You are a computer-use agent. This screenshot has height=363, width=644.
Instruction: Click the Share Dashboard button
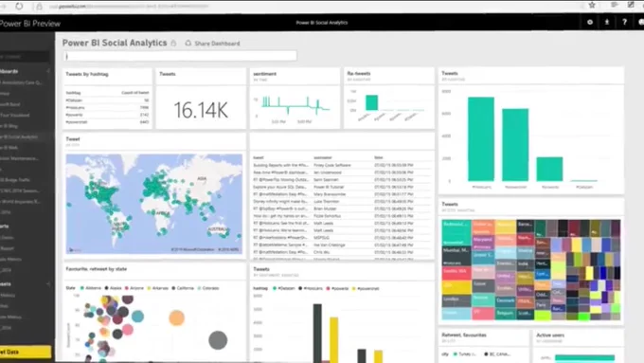212,44
